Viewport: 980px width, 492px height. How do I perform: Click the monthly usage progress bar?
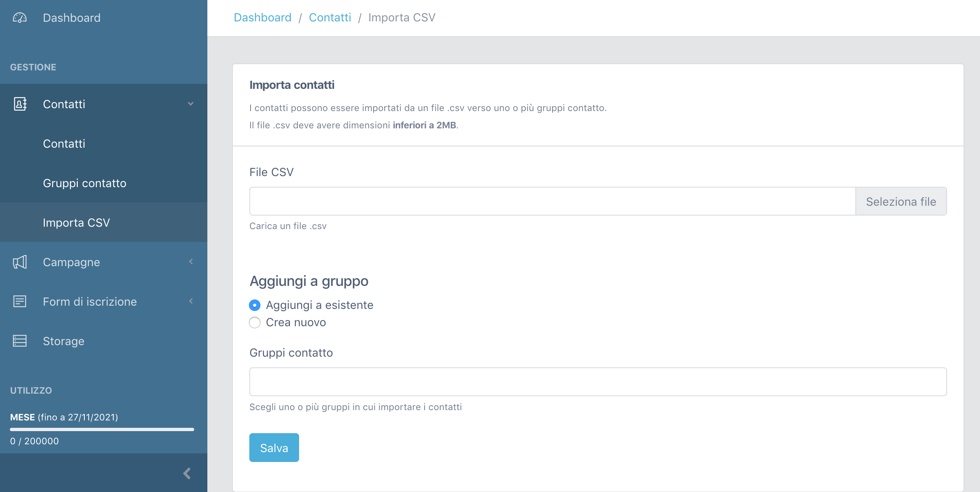[x=102, y=429]
